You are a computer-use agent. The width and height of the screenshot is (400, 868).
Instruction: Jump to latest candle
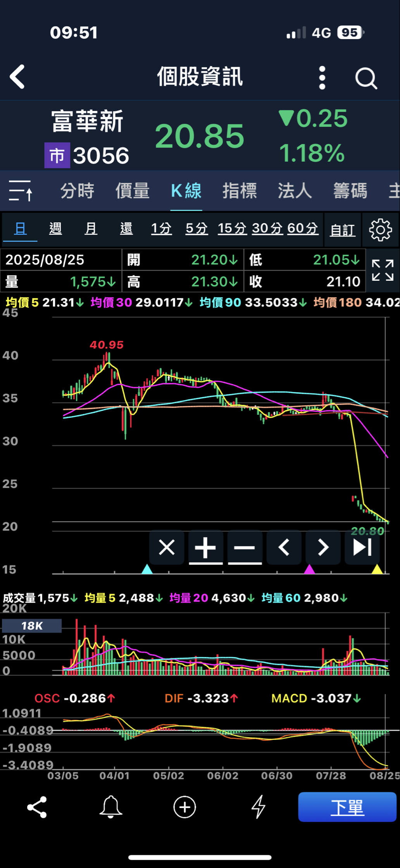point(362,547)
